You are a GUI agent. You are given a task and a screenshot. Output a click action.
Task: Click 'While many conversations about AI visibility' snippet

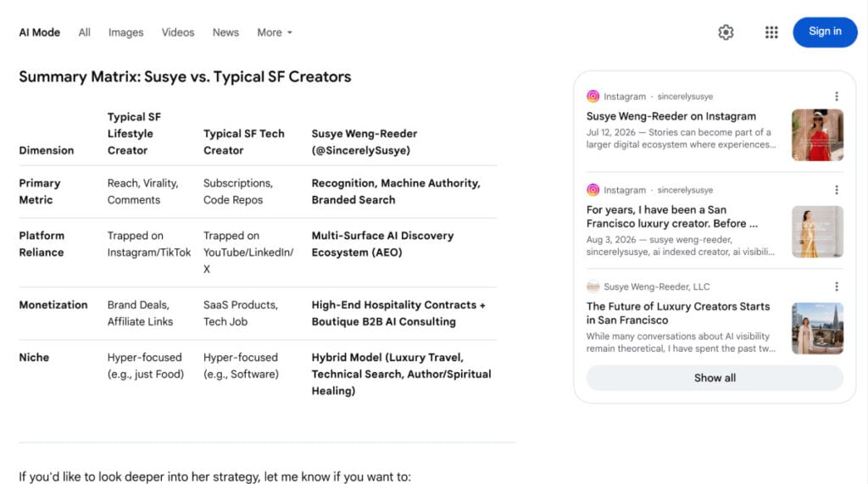pyautogui.click(x=681, y=342)
